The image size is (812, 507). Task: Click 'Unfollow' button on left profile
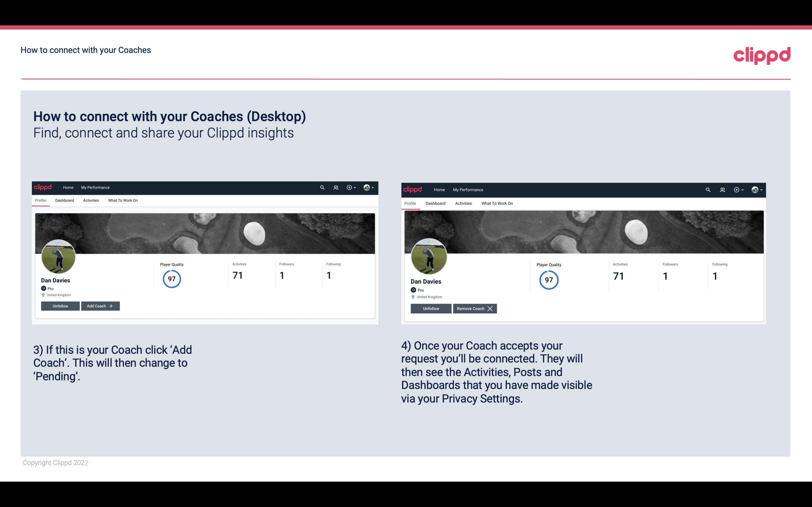pyautogui.click(x=60, y=306)
